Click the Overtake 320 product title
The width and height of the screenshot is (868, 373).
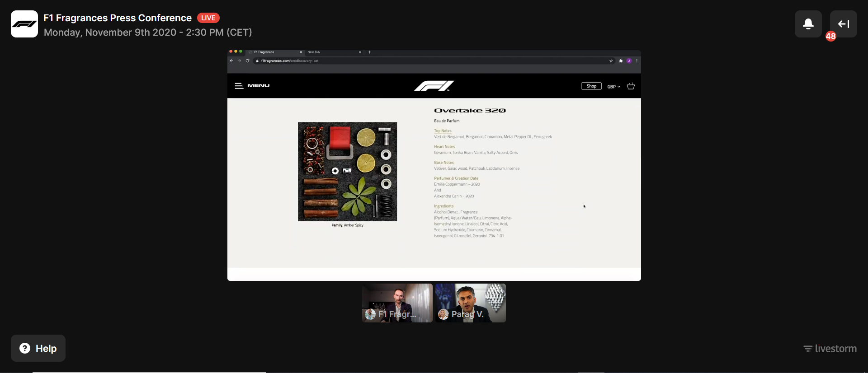470,111
